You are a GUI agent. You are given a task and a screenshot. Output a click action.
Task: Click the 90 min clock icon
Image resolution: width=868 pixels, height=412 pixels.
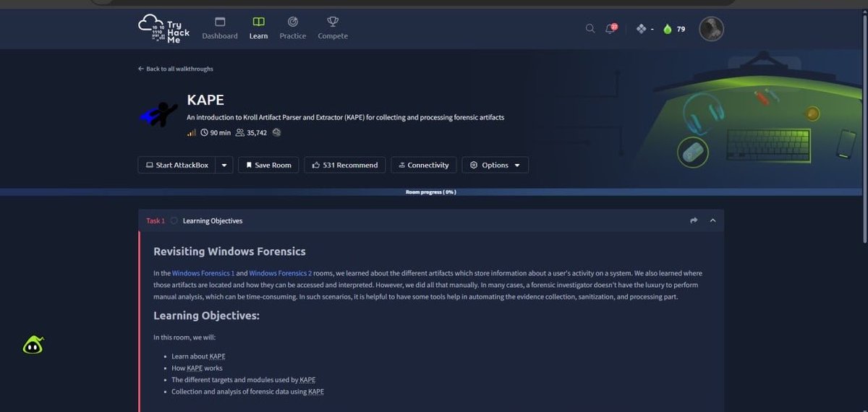[205, 133]
